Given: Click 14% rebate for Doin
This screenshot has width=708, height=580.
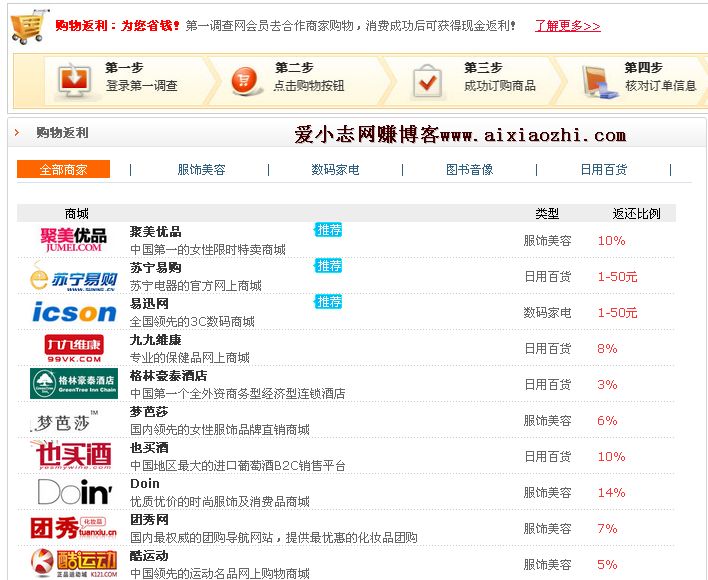Looking at the screenshot, I should coord(611,492).
